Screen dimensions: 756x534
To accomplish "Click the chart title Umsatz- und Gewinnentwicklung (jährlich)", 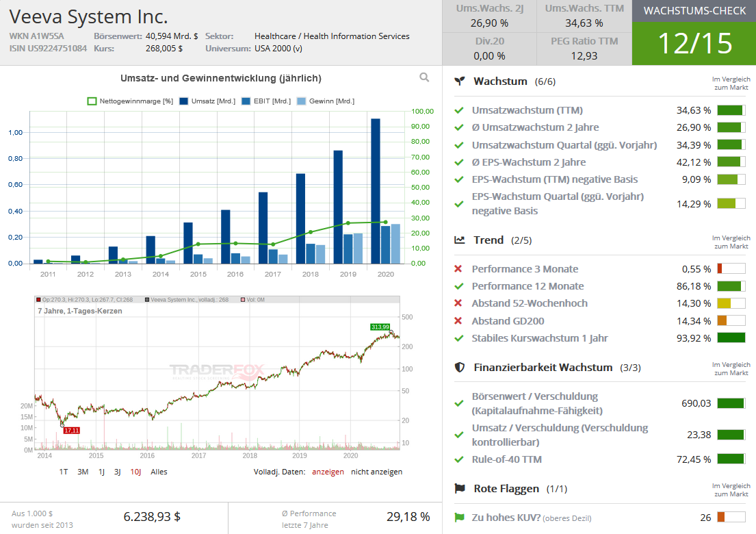I will coord(221,78).
